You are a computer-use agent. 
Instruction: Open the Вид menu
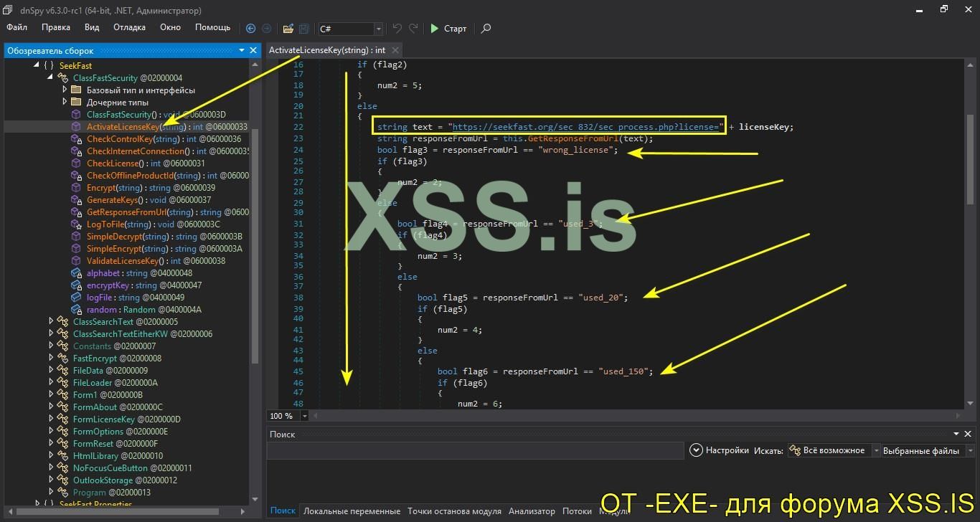[x=92, y=27]
